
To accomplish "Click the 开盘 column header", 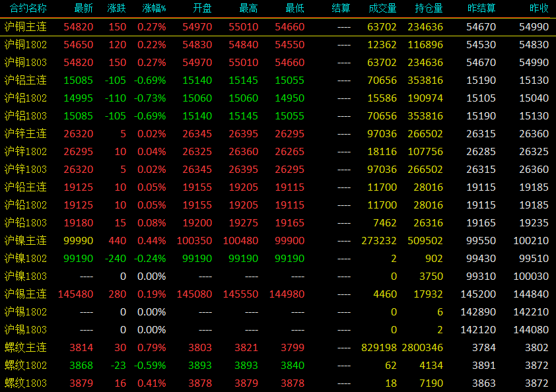I will pyautogui.click(x=202, y=8).
